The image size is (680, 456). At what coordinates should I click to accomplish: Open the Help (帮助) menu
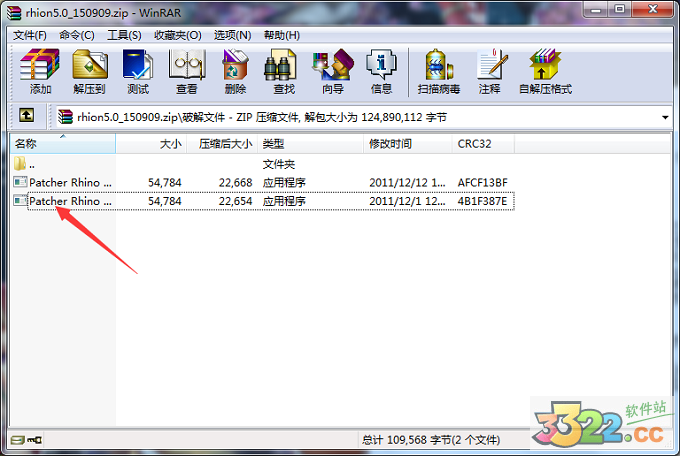click(x=282, y=35)
